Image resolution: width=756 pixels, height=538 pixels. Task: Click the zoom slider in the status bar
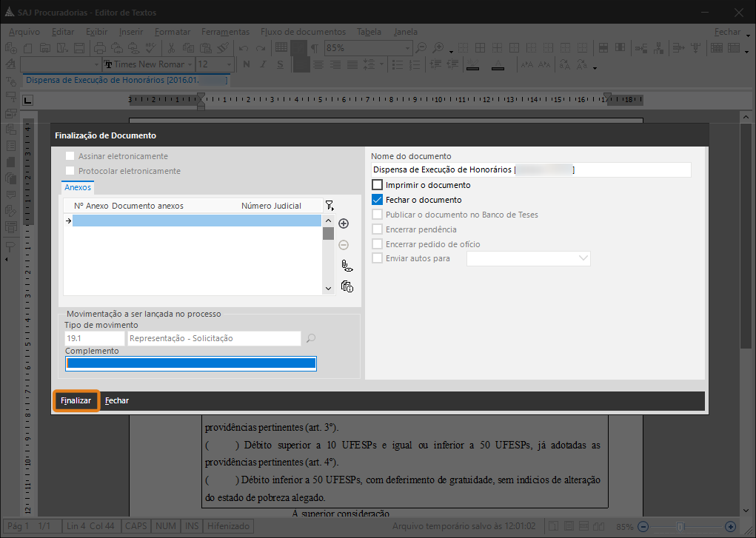[685, 526]
